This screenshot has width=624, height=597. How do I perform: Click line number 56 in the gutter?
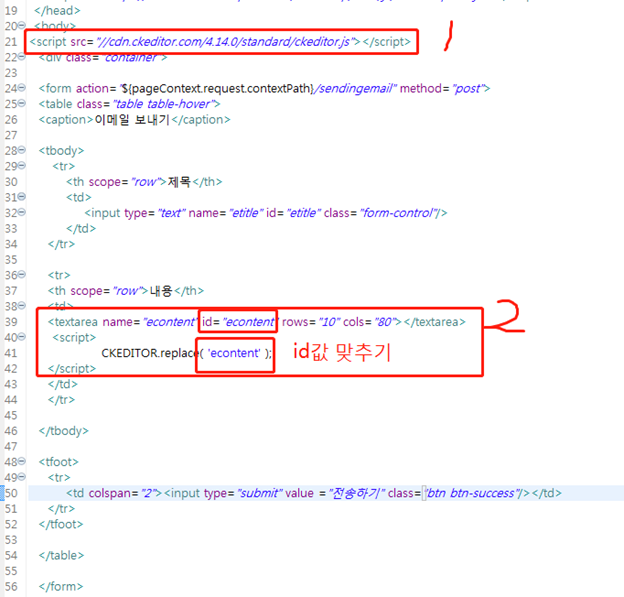(x=11, y=587)
